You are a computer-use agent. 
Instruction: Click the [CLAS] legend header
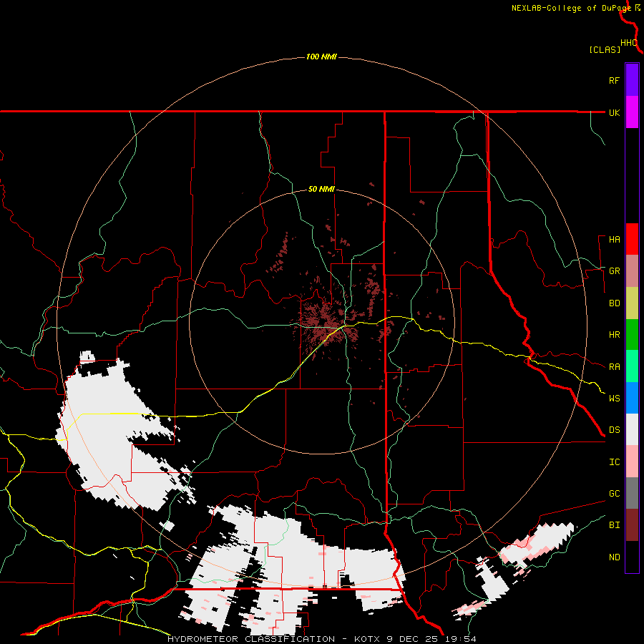[605, 49]
